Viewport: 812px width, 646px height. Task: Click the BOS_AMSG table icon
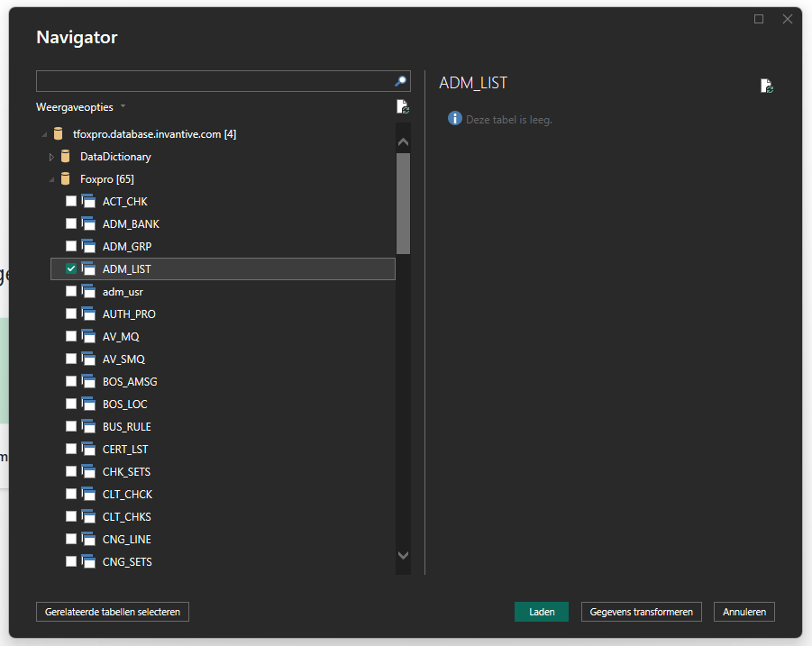point(88,381)
